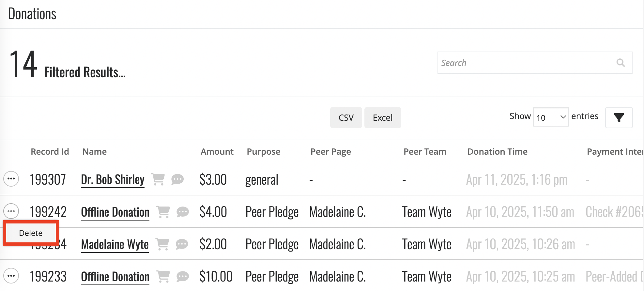Image resolution: width=644 pixels, height=291 pixels.
Task: Export donations as Excel
Action: tap(383, 117)
